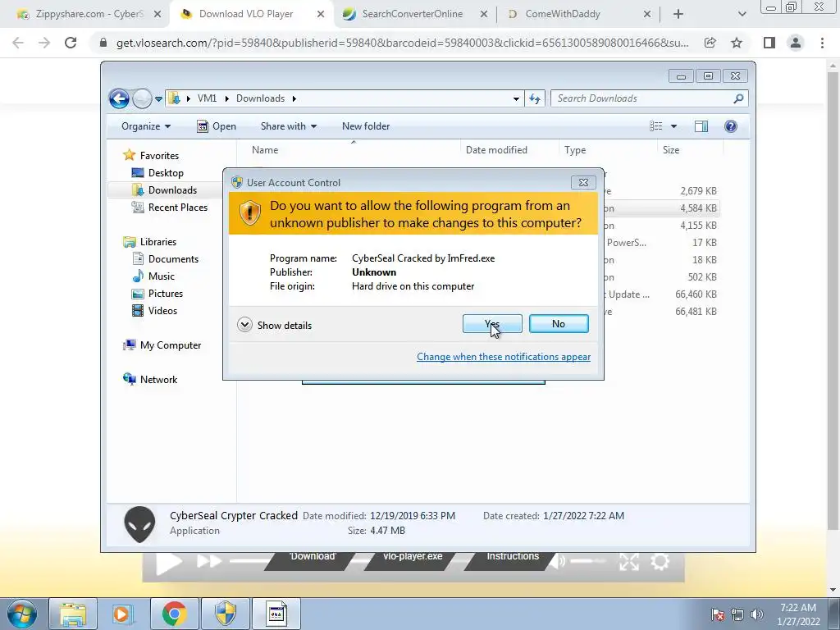Open the view options dropdown arrow
Screen dimensions: 840x630
[x=674, y=126]
